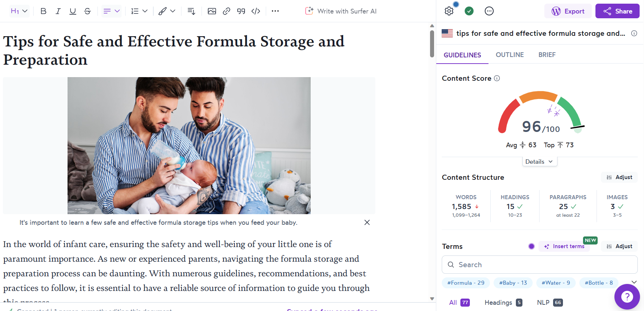Click the Share button
Viewport: 644px width, 311px height.
pos(617,11)
